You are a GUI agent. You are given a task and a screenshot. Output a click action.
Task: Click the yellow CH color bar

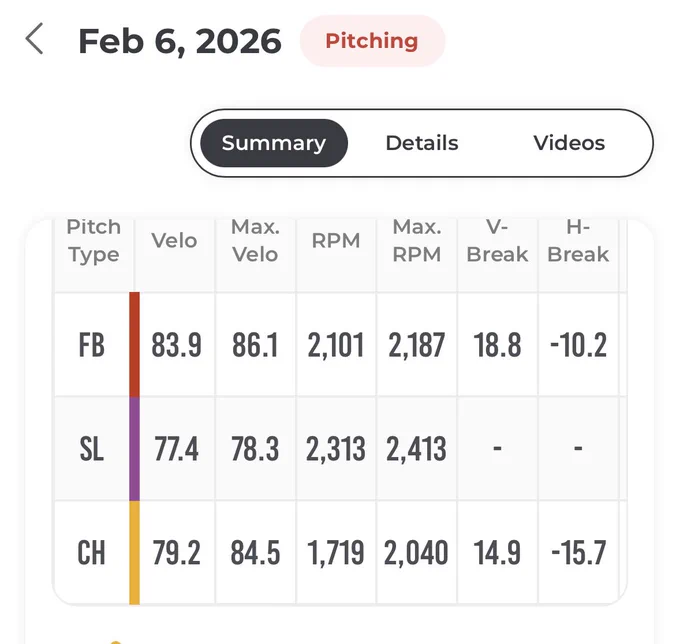(x=134, y=553)
